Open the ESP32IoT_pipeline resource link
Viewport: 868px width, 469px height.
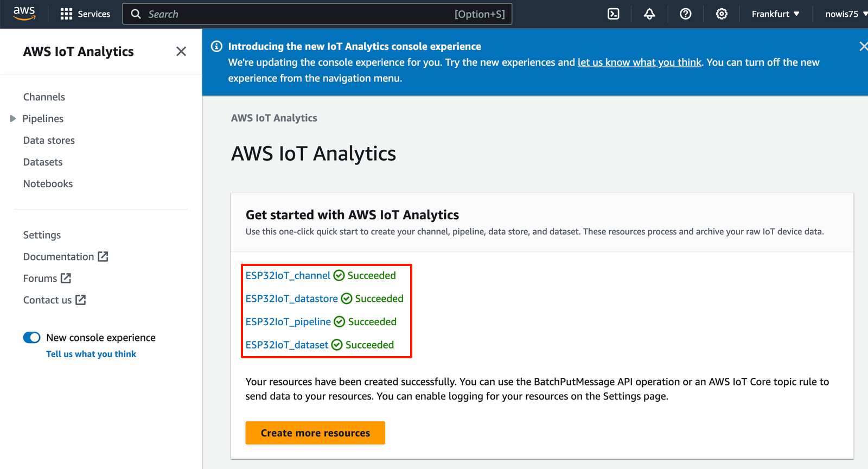click(x=288, y=322)
